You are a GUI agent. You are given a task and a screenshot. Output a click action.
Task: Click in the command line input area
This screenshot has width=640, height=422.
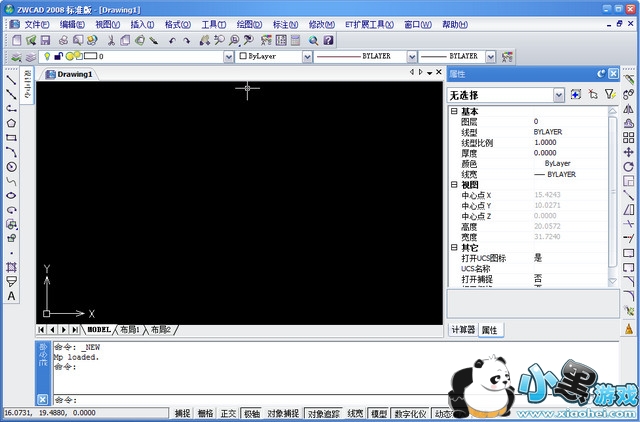pyautogui.click(x=300, y=399)
